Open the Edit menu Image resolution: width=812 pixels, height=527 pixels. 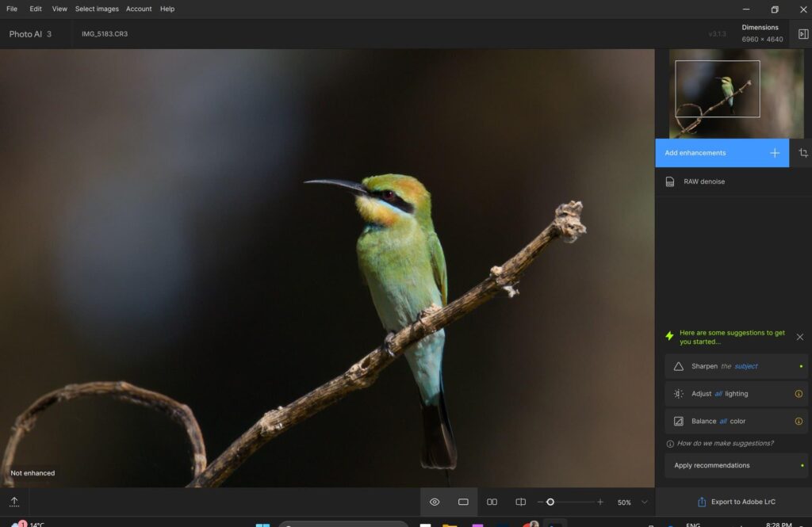[x=35, y=9]
